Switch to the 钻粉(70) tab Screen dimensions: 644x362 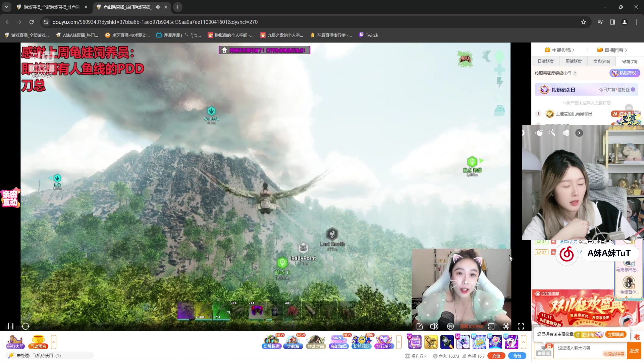coord(630,61)
